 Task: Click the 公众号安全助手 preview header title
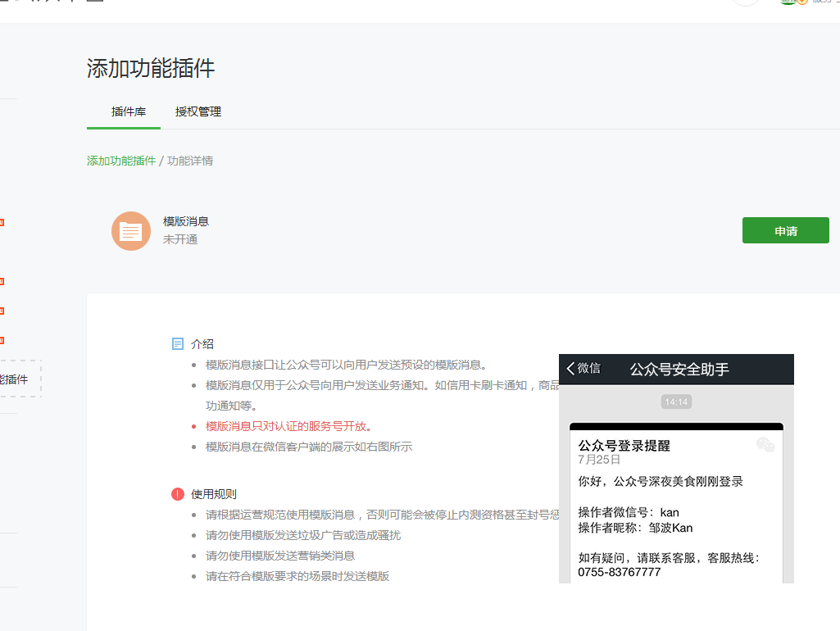(679, 370)
